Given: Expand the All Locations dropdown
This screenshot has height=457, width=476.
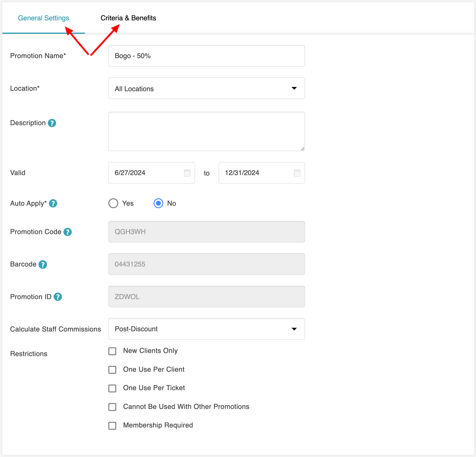Looking at the screenshot, I should [206, 88].
